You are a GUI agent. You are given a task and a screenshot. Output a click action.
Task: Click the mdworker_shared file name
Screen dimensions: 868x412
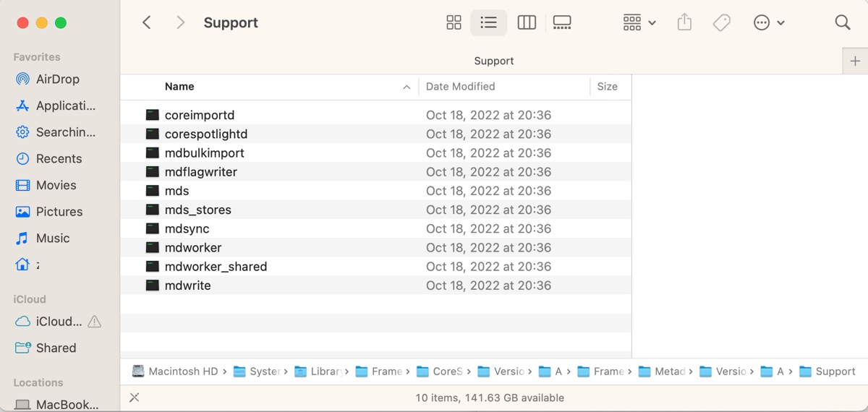coord(216,266)
